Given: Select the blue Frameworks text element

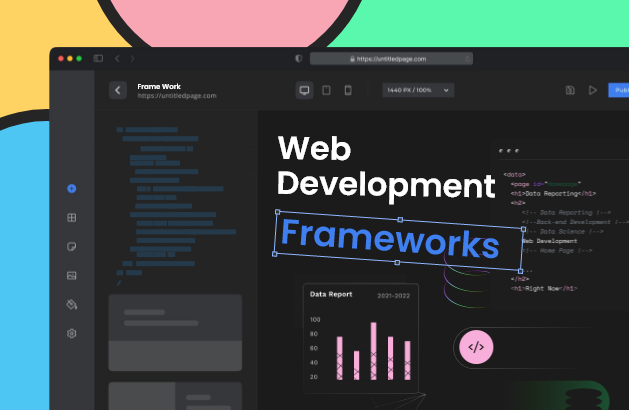Looking at the screenshot, I should 390,240.
